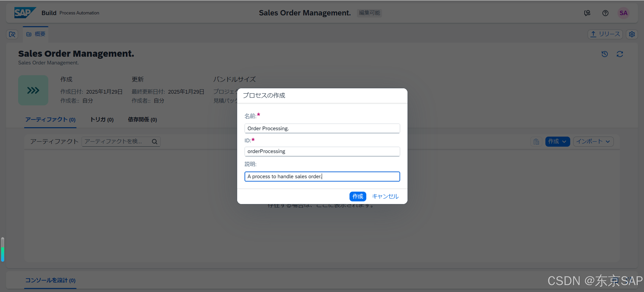This screenshot has width=644, height=292.
Task: Open the help question mark icon
Action: (x=605, y=13)
